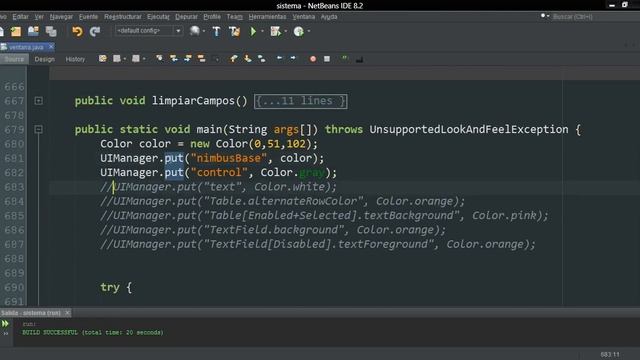Uncomment the current line via toolbar
The image size is (640, 360).
pyautogui.click(x=359, y=60)
